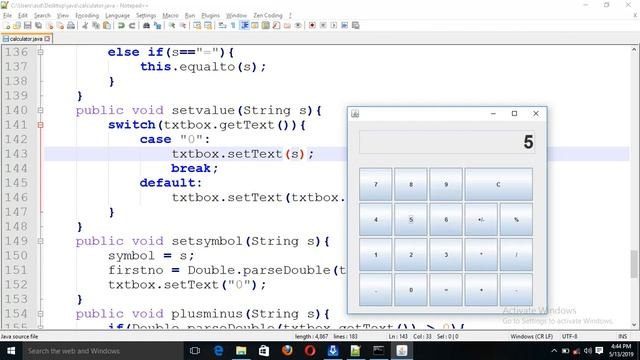
Task: Open the File menu
Action: (x=7, y=16)
